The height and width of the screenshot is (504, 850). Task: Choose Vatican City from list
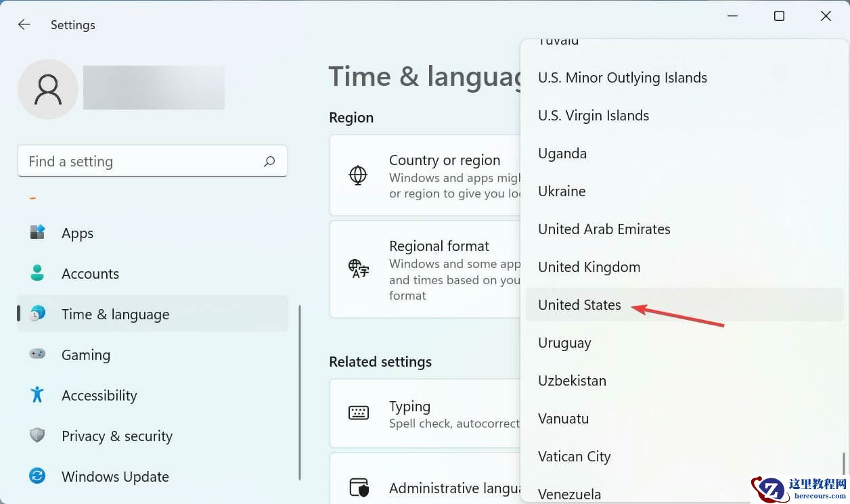(684, 457)
